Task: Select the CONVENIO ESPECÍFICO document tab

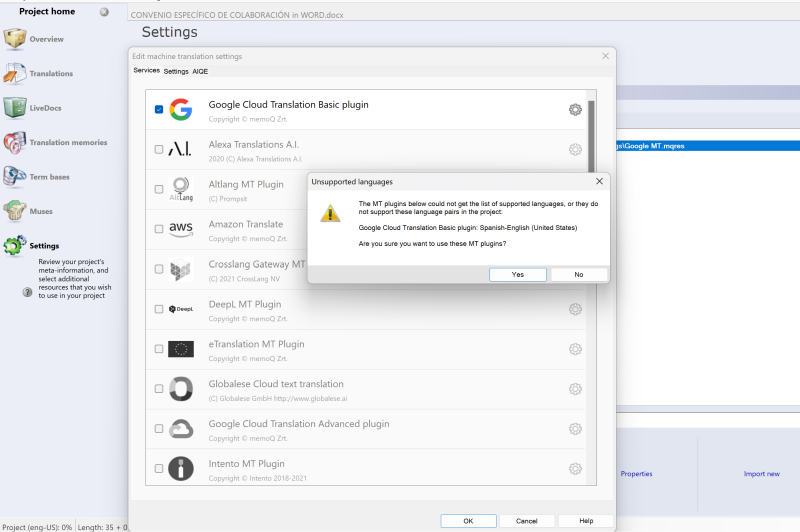Action: [237, 15]
